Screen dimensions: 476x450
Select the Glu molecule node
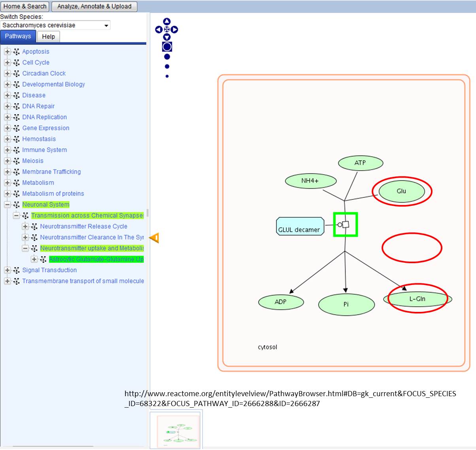point(401,191)
